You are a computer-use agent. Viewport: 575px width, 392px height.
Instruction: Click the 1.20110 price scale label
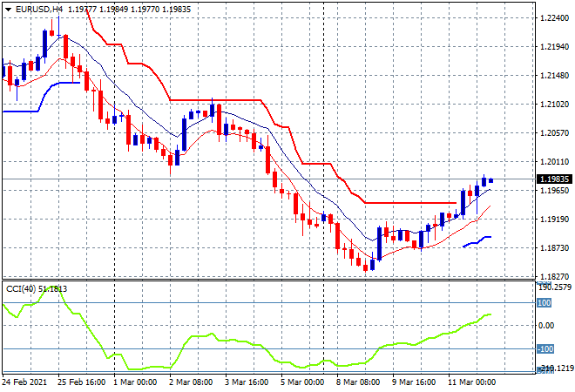tap(555, 162)
